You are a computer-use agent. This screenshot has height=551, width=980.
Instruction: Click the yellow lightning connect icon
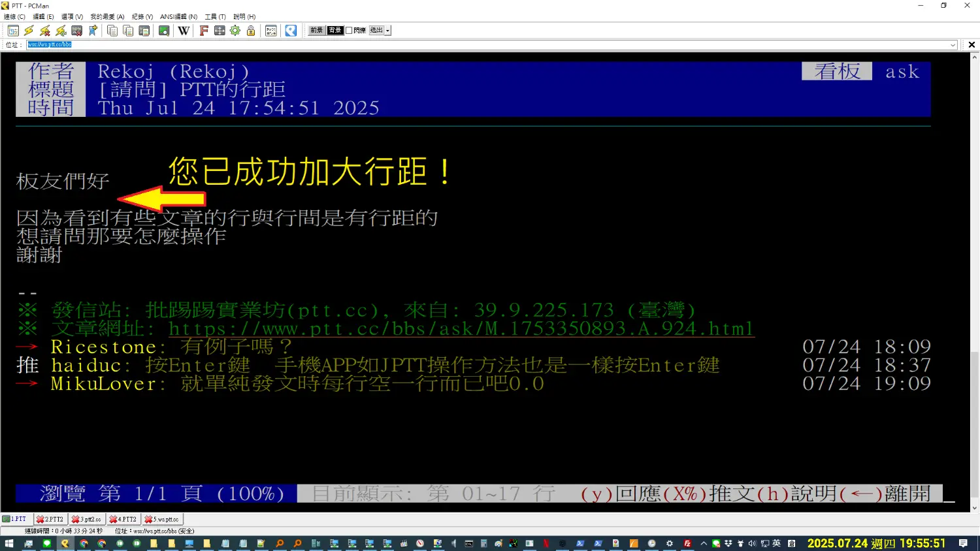pyautogui.click(x=29, y=31)
